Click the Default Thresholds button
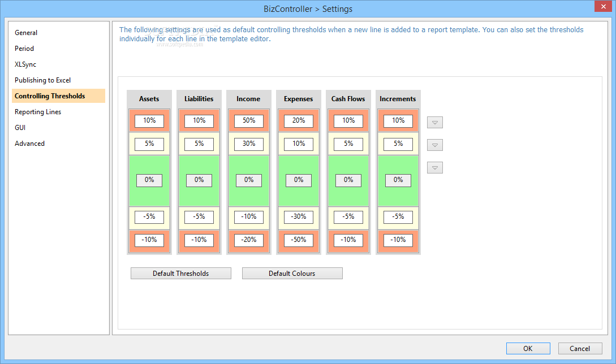 point(180,274)
